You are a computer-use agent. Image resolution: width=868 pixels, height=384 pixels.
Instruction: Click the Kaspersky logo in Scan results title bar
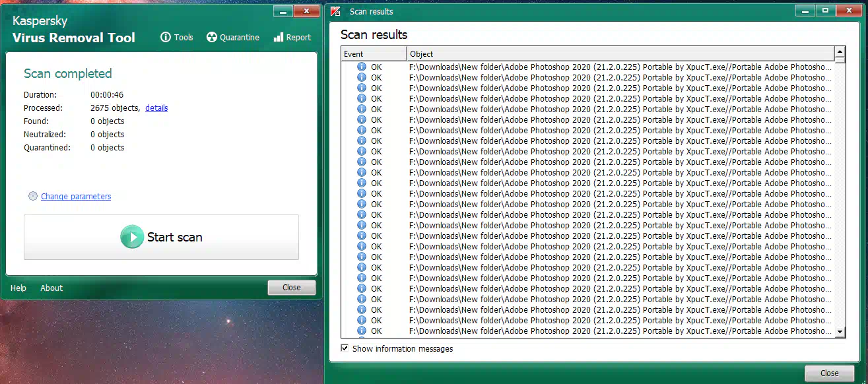[335, 11]
